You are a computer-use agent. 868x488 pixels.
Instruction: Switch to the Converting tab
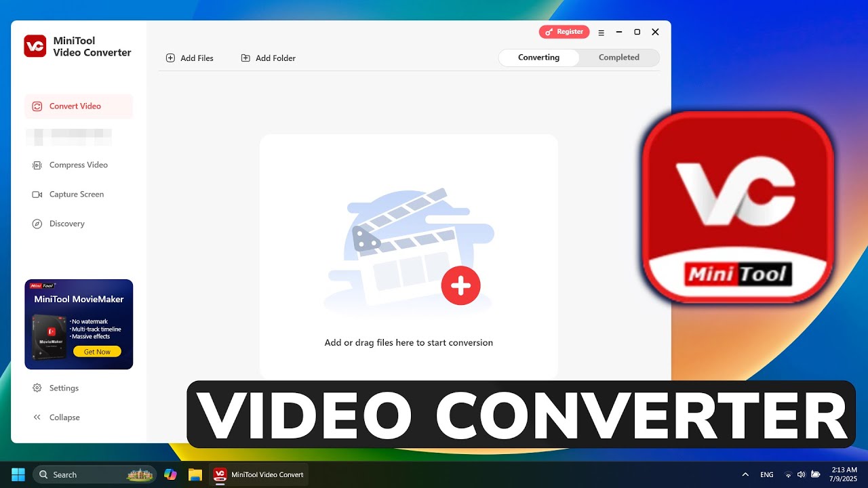point(539,58)
